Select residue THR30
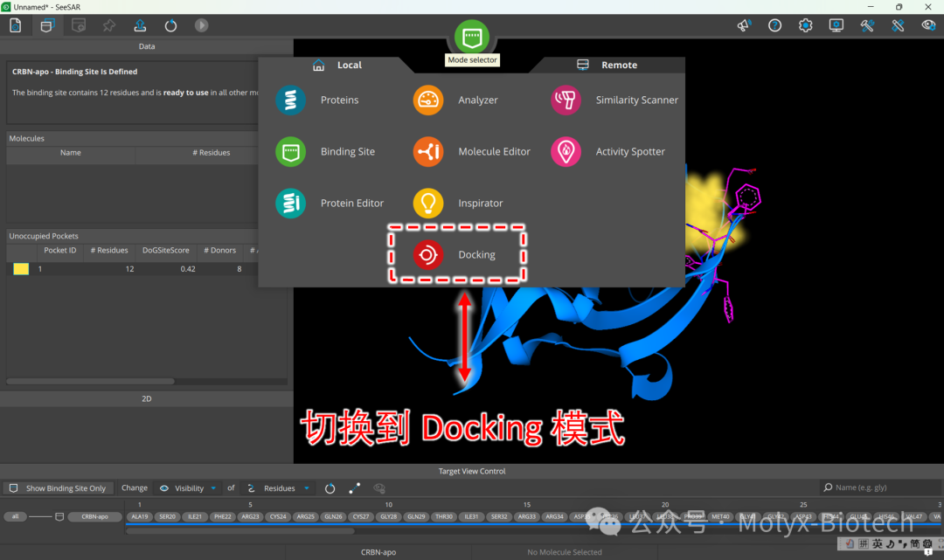Viewport: 944px width, 560px height. tap(444, 516)
